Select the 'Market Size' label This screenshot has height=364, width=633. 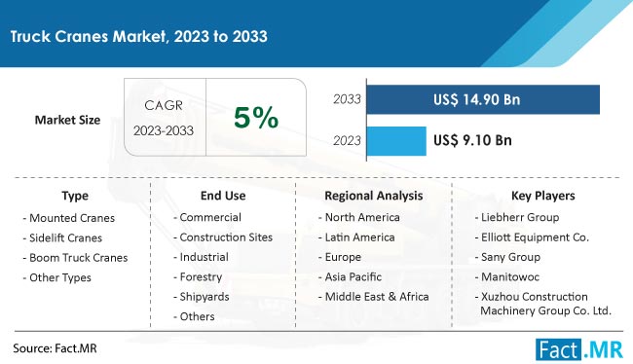click(x=67, y=120)
